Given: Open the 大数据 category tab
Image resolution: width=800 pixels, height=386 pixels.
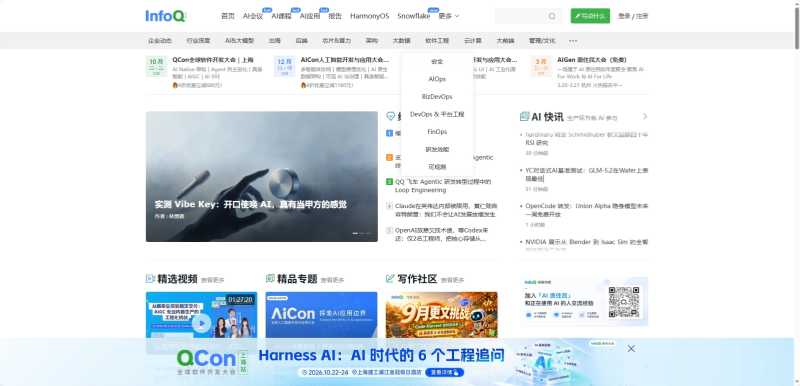Looking at the screenshot, I should [402, 41].
